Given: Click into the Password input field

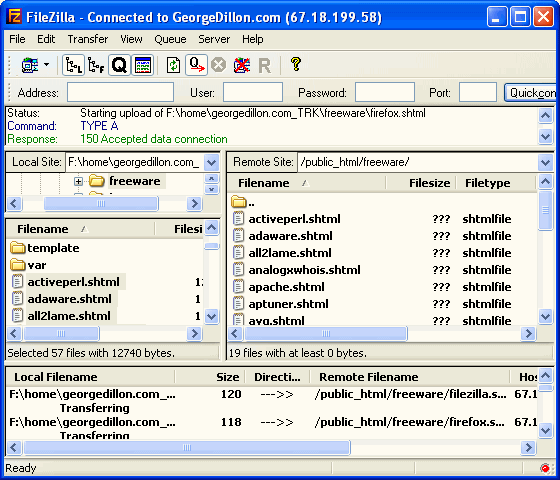Looking at the screenshot, I should point(385,92).
